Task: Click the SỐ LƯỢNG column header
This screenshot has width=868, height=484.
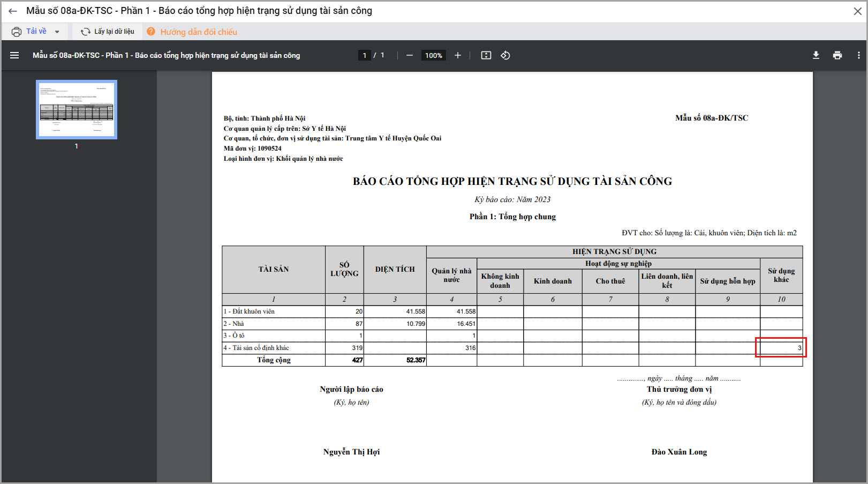Action: [x=344, y=269]
